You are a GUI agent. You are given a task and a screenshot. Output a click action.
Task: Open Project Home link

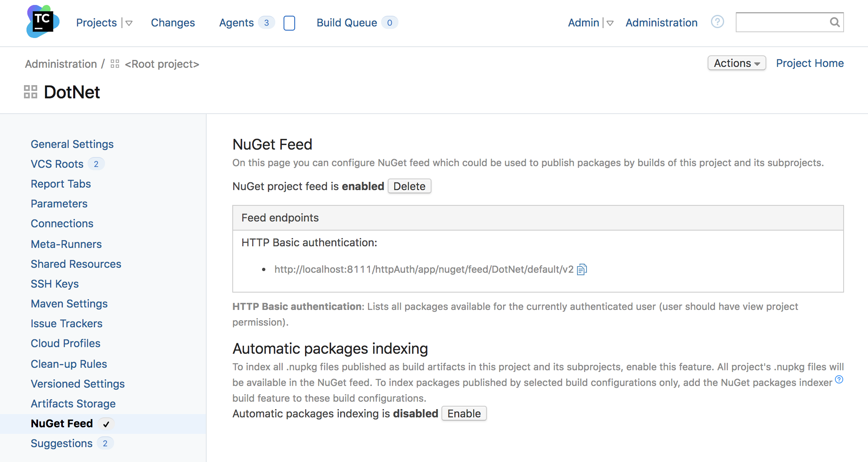coord(810,63)
